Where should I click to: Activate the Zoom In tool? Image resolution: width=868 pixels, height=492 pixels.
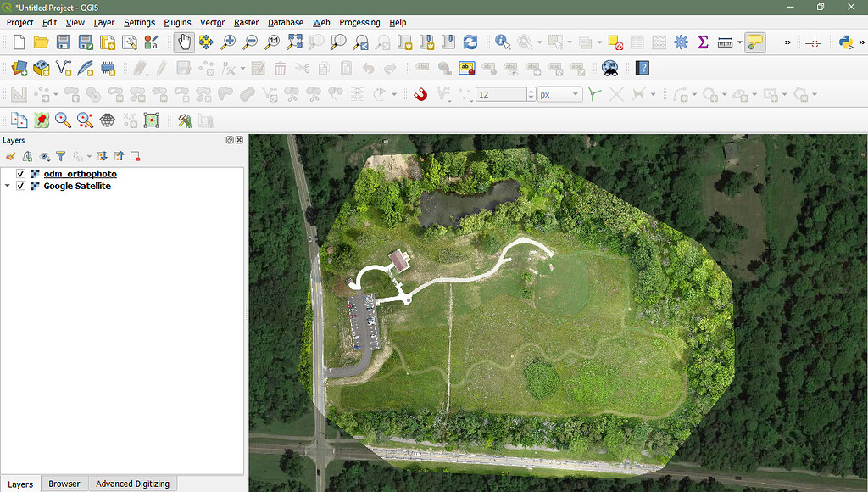click(x=227, y=41)
